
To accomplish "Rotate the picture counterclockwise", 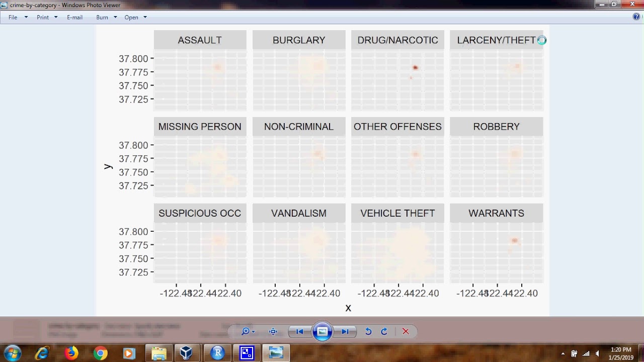I will [x=368, y=331].
